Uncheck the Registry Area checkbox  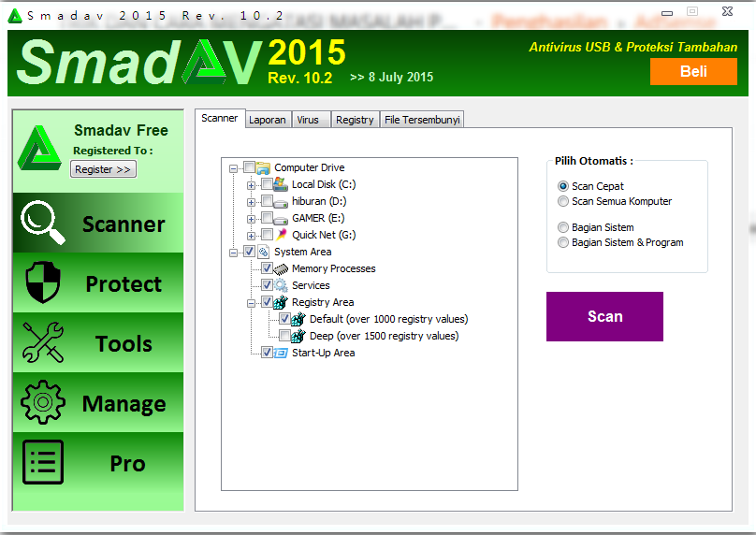pos(267,302)
